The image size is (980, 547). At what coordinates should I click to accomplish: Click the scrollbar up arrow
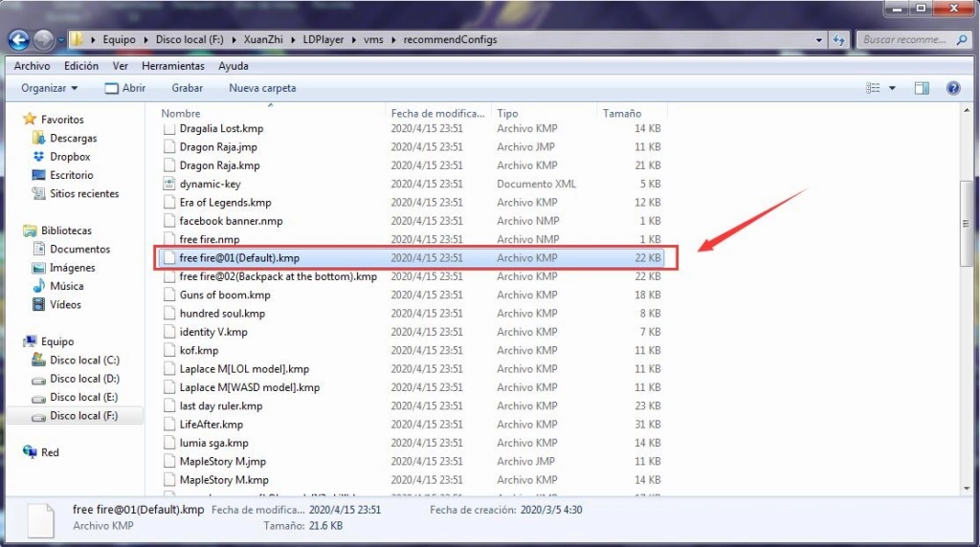pyautogui.click(x=967, y=111)
